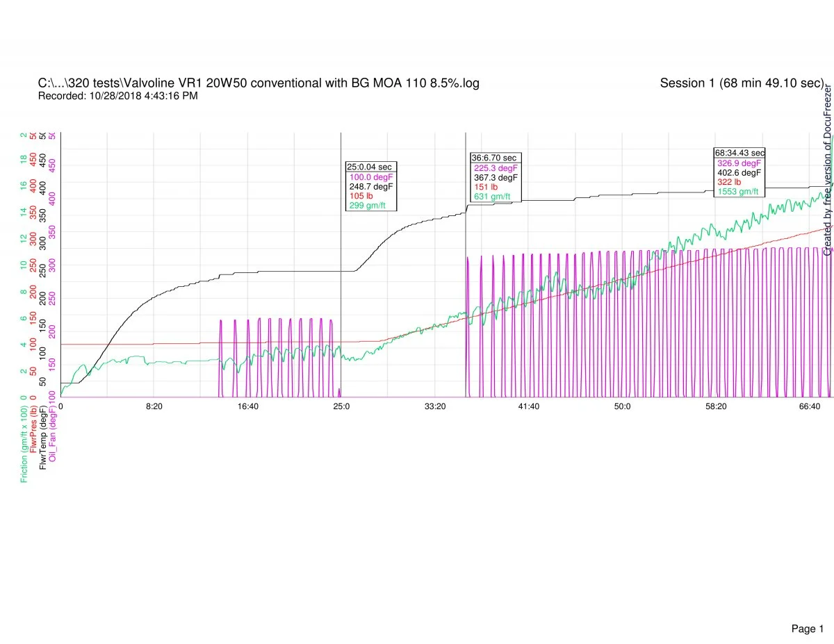
Task: Click the 225.3 degF Oil_Fan reading
Action: coord(496,167)
